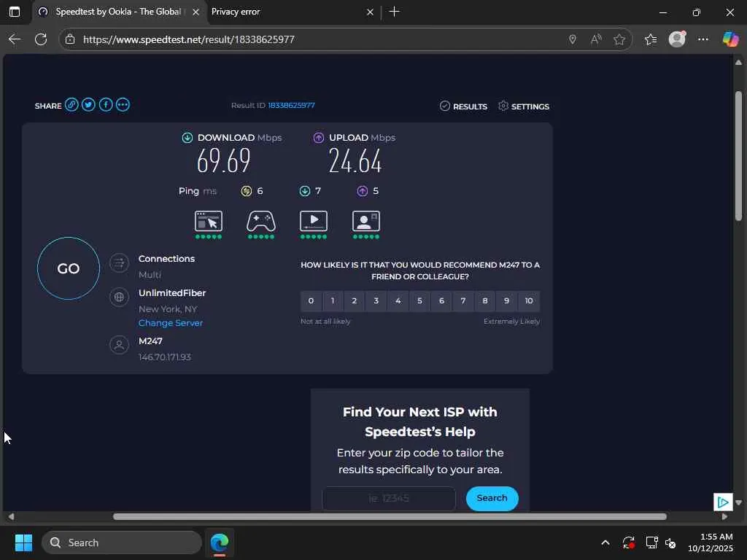747x560 pixels.
Task: Open more share options icon
Action: point(123,105)
